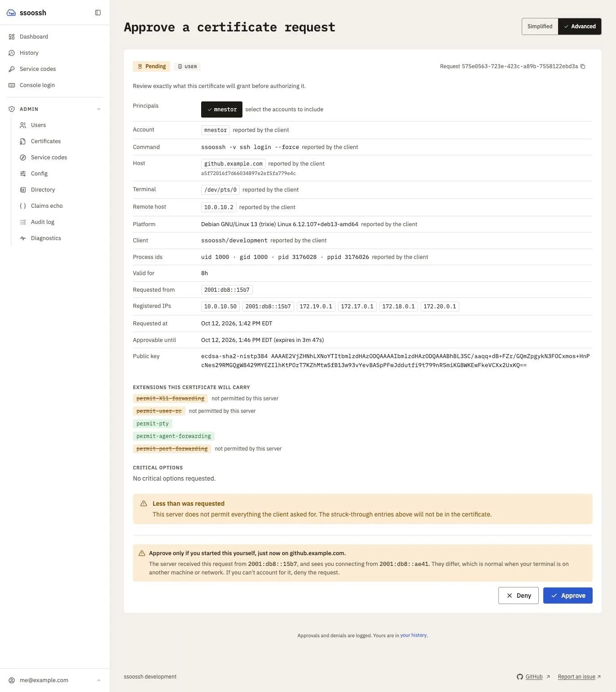The image size is (616, 692).
Task: Switch to the Simplified view
Action: 540,26
